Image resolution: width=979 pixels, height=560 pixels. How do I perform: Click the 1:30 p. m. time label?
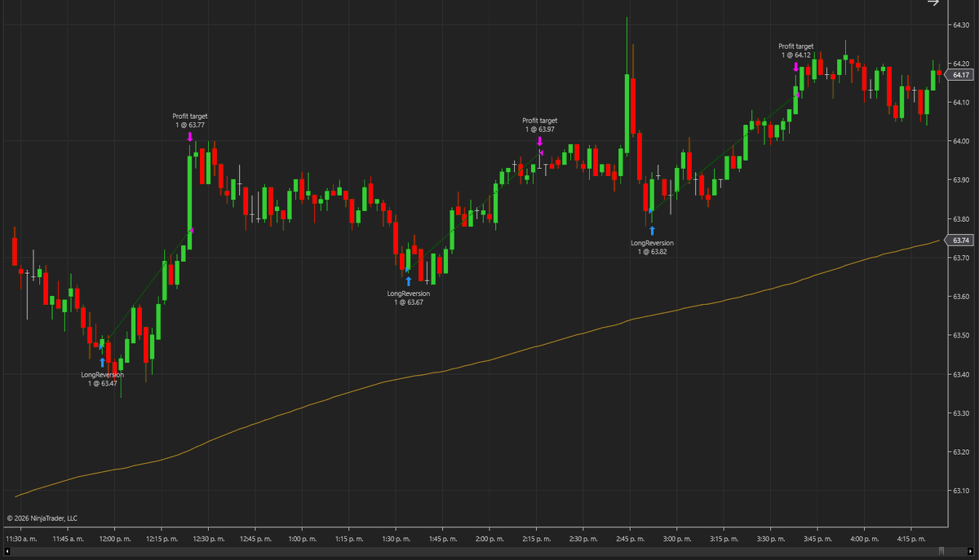point(396,539)
